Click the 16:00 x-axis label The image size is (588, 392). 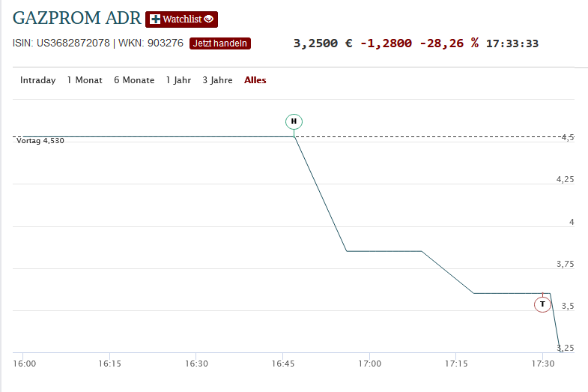pos(25,364)
